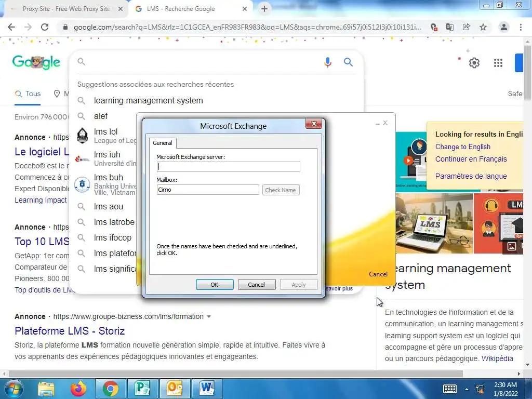Click the bookmark star icon

click(x=483, y=27)
